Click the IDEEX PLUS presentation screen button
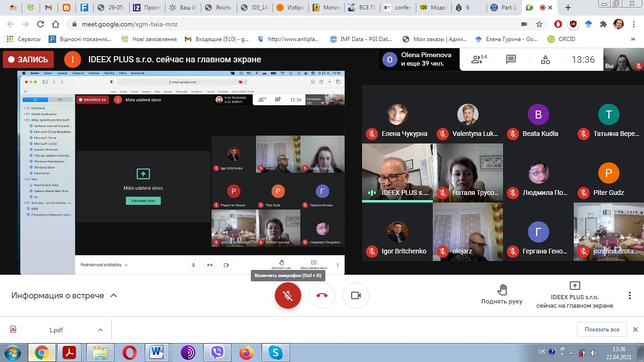The height and width of the screenshot is (362, 644). tap(575, 295)
